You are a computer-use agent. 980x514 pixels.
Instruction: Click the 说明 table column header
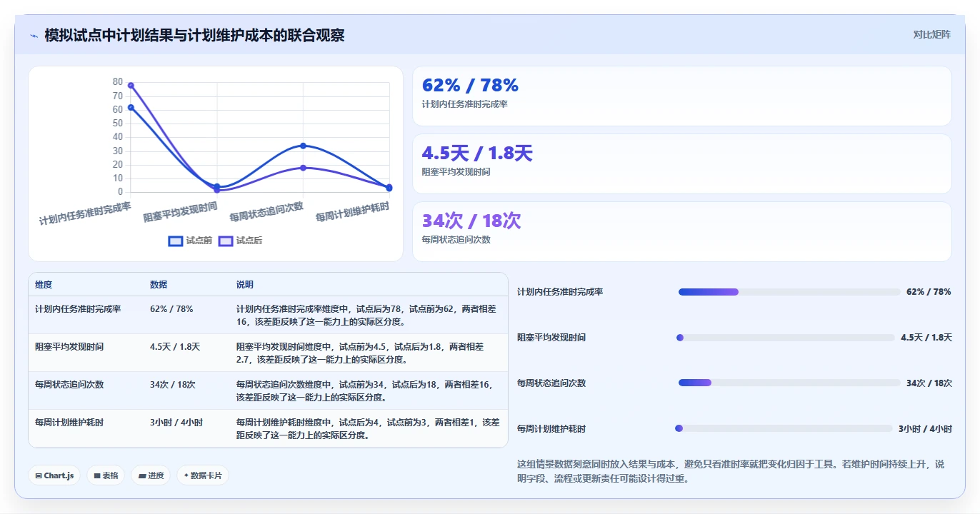click(245, 285)
